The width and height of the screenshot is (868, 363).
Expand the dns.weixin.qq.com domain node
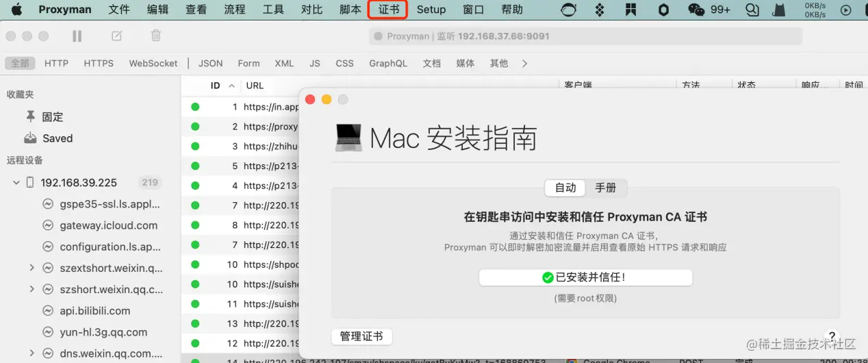(31, 353)
